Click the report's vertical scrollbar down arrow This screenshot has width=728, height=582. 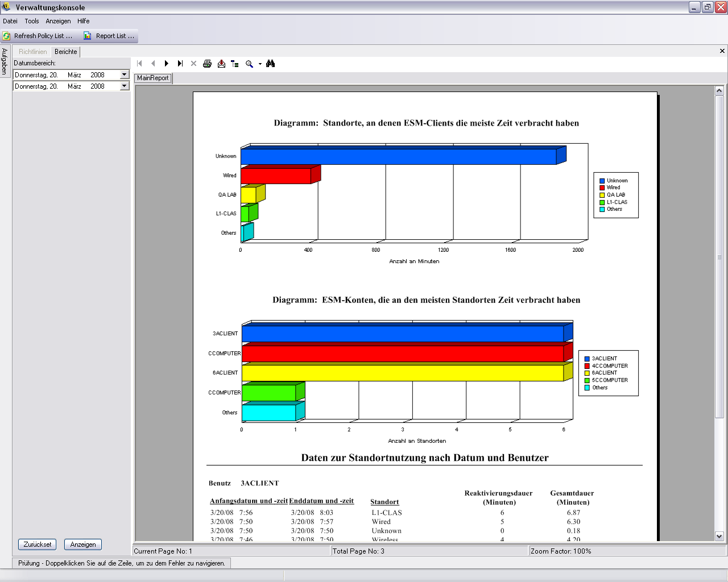click(x=719, y=536)
